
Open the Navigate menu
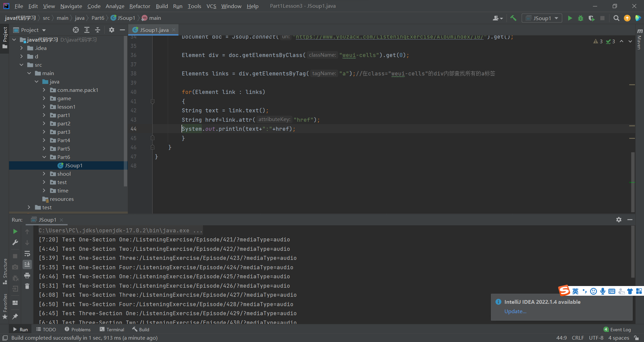point(71,6)
